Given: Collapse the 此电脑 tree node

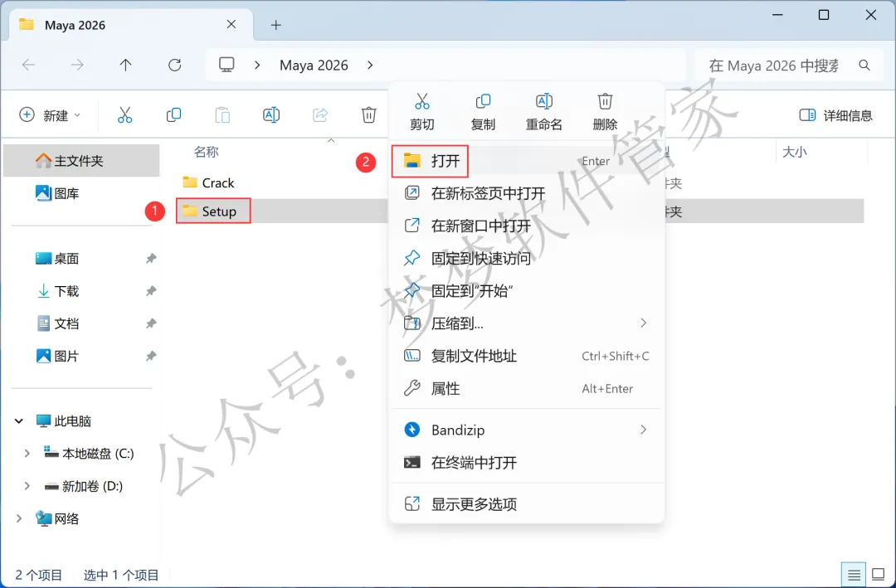Looking at the screenshot, I should 19,420.
